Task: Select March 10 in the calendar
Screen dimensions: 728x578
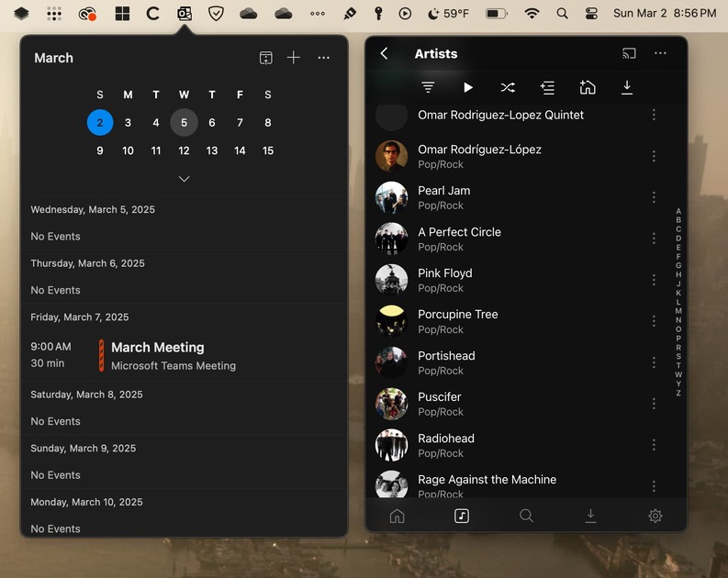Action: tap(128, 150)
